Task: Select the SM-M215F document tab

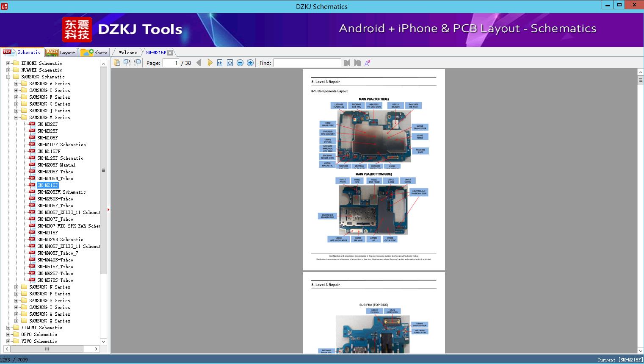Action: point(156,53)
